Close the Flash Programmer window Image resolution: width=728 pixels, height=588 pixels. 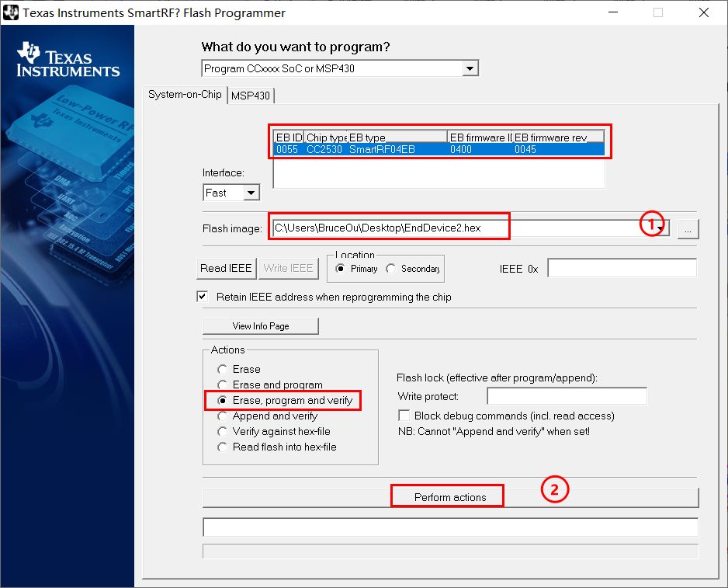click(703, 12)
